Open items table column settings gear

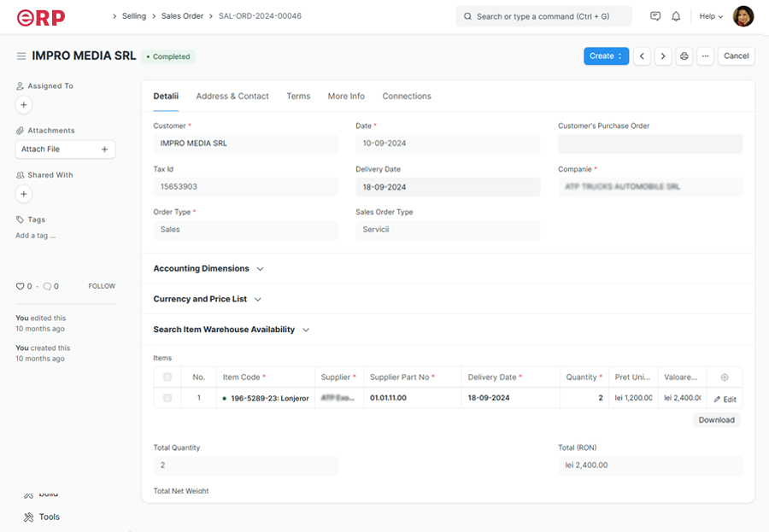coord(725,377)
